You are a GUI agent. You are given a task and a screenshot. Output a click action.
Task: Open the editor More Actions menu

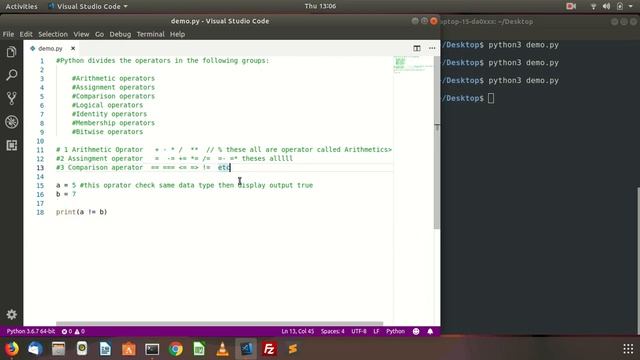[x=432, y=48]
